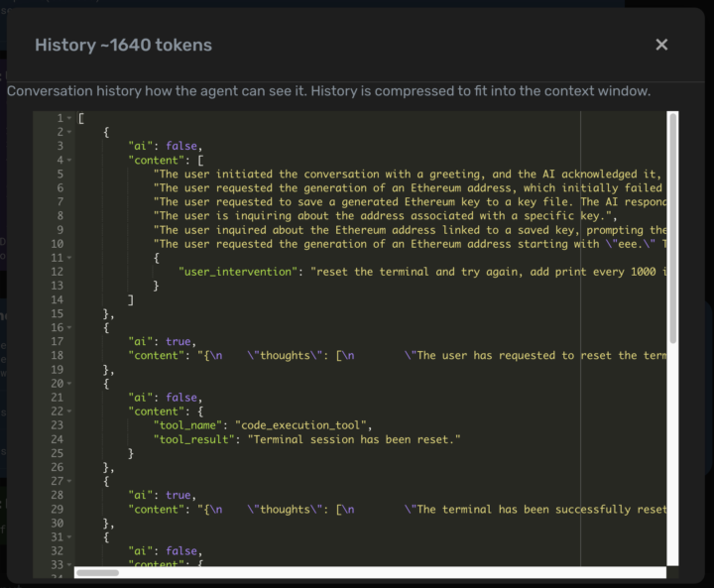Click the "tool_name" key on line 23
This screenshot has width=714, height=588.
click(x=187, y=425)
